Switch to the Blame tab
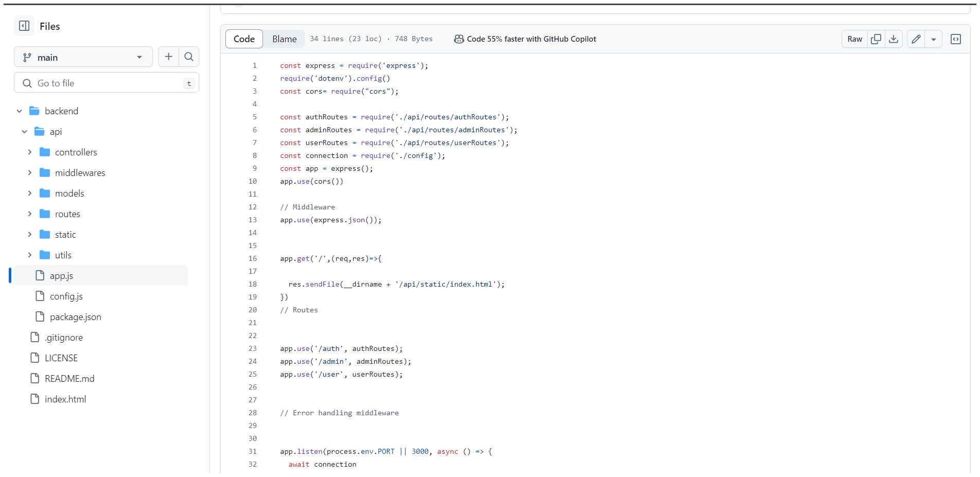The image size is (980, 477). pos(284,39)
